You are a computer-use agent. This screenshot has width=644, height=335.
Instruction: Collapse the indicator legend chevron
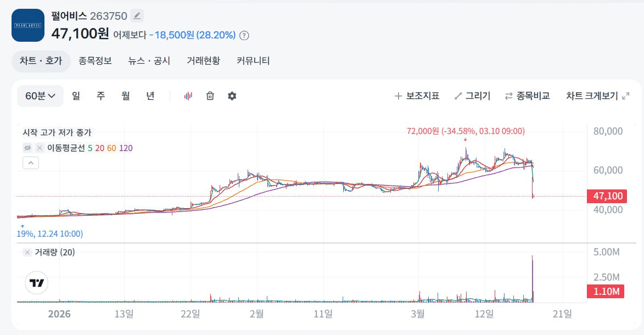[31, 163]
